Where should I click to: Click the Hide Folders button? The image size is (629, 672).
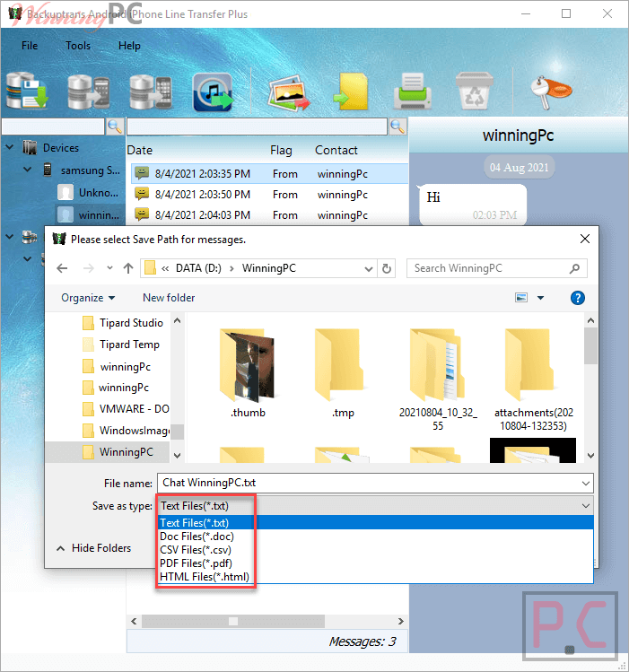pyautogui.click(x=94, y=547)
